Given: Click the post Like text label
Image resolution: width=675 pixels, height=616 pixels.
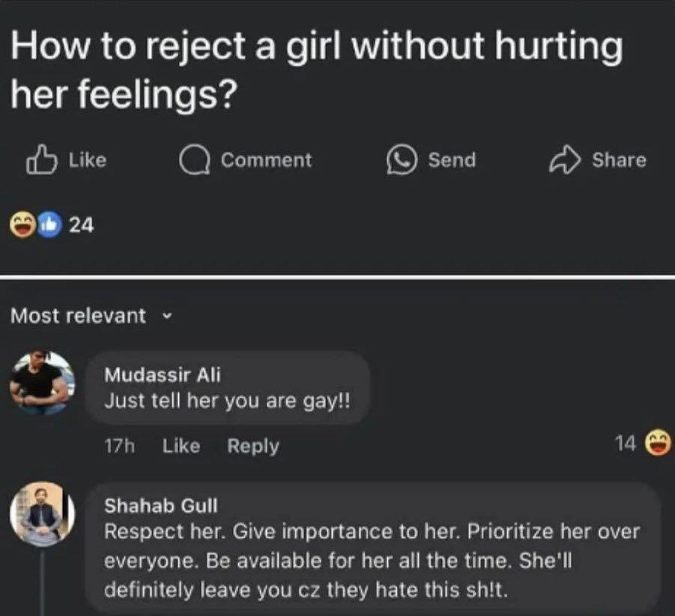Looking at the screenshot, I should [88, 160].
